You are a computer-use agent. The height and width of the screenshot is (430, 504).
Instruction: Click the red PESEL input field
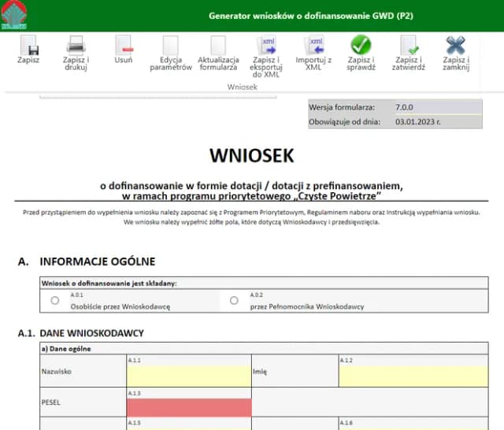coord(188,407)
